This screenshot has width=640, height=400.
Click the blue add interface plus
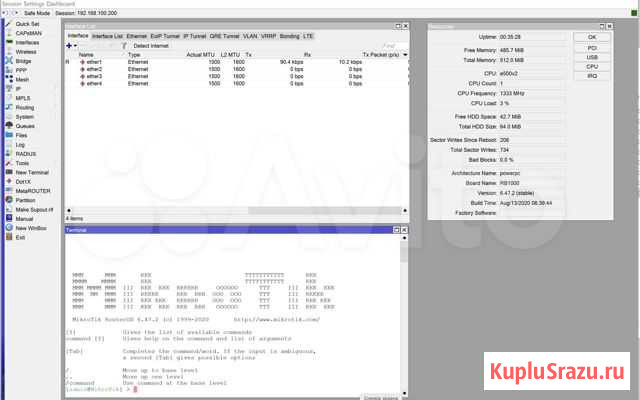(68, 46)
